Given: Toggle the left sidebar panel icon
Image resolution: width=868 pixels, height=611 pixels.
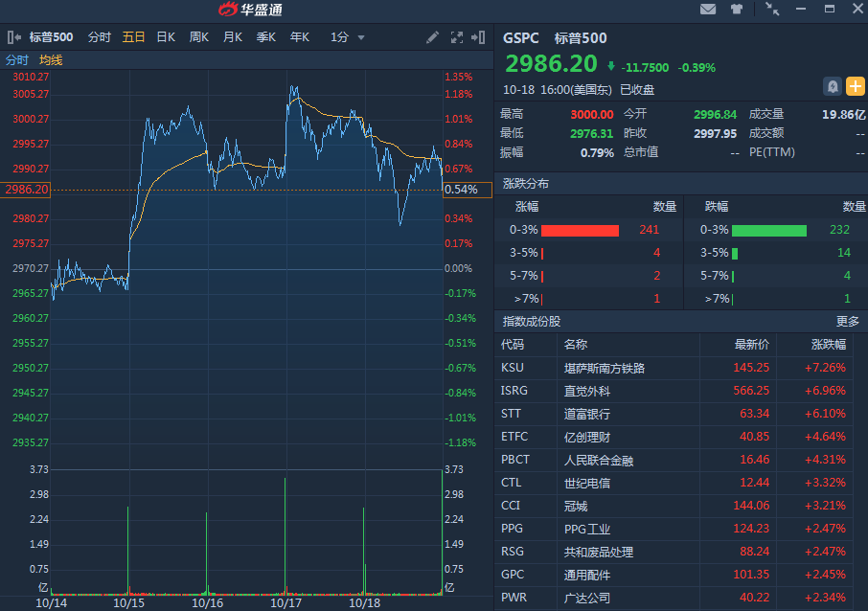Looking at the screenshot, I should pos(14,37).
